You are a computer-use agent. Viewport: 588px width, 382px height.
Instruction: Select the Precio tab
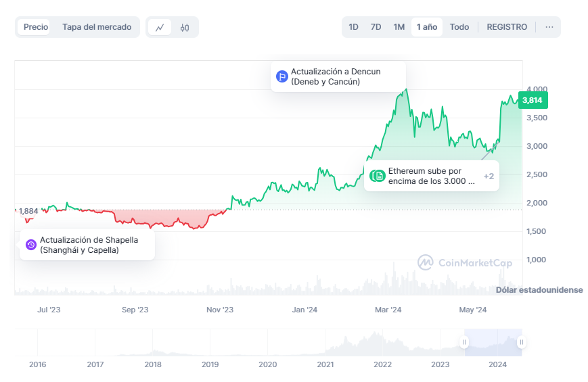tap(36, 27)
